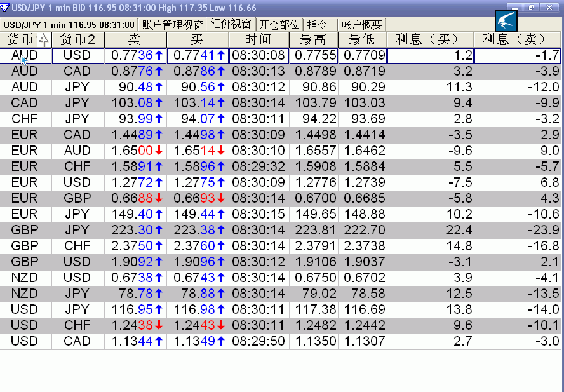Click the blue up arrow in AUD/USD sell price

pyautogui.click(x=158, y=55)
